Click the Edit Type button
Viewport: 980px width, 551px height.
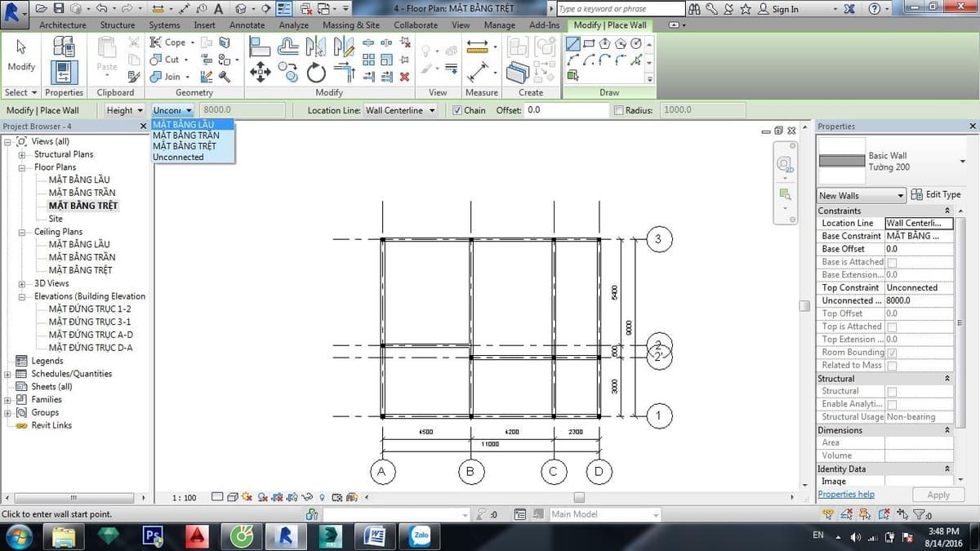pyautogui.click(x=936, y=194)
